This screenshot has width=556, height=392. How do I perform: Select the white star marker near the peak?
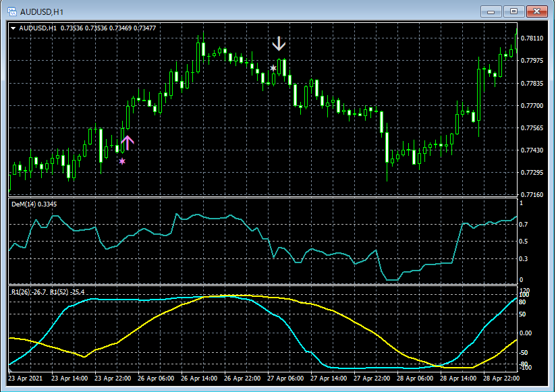pos(273,68)
